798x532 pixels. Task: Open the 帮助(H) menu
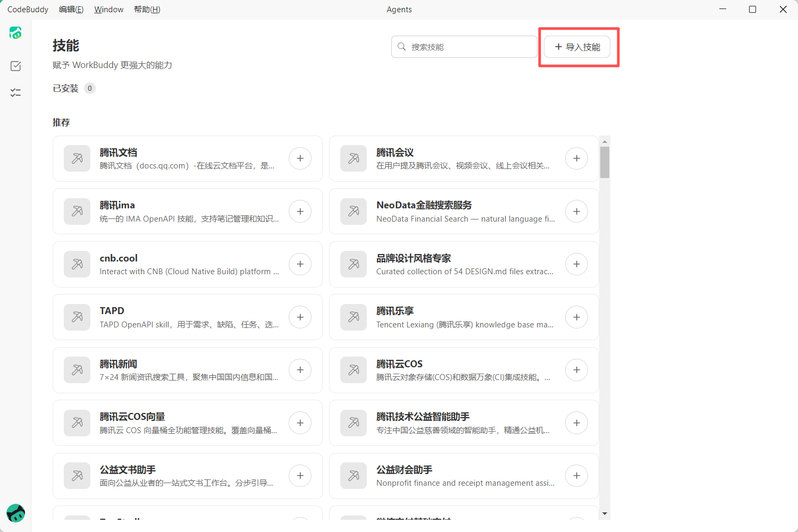pyautogui.click(x=147, y=10)
